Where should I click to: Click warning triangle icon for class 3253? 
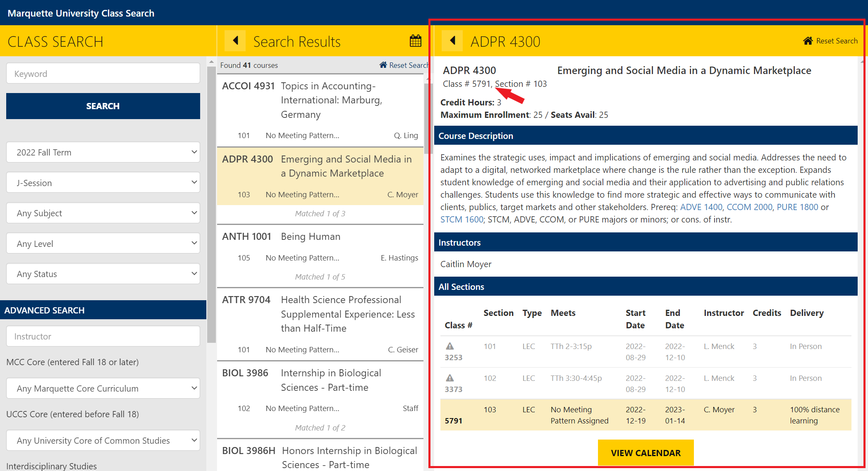[x=450, y=346]
